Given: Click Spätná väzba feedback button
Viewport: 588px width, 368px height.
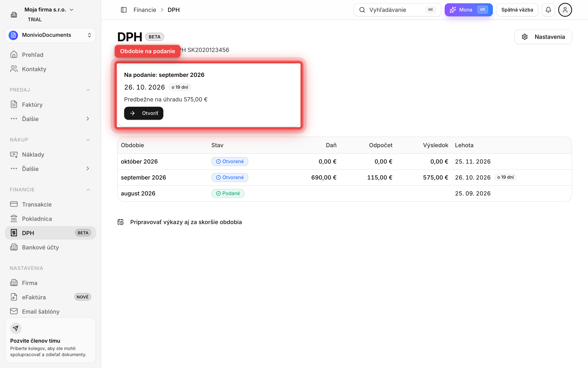Looking at the screenshot, I should point(517,10).
